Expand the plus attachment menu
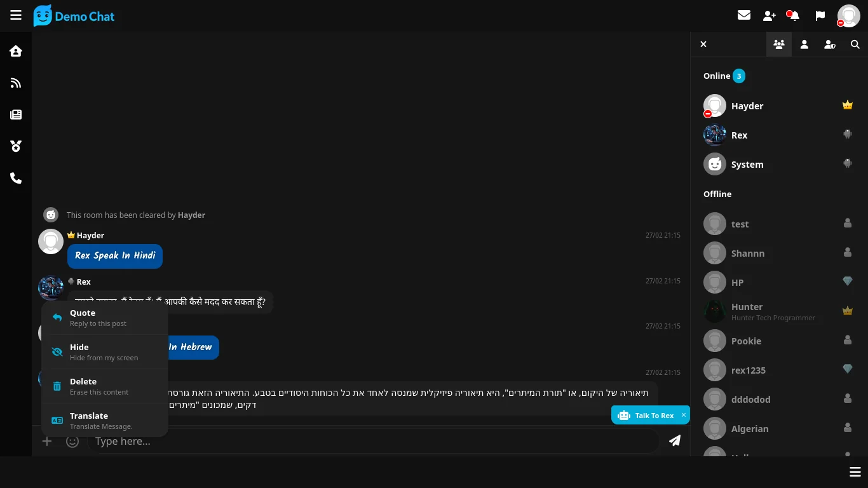The image size is (868, 488). pyautogui.click(x=47, y=441)
